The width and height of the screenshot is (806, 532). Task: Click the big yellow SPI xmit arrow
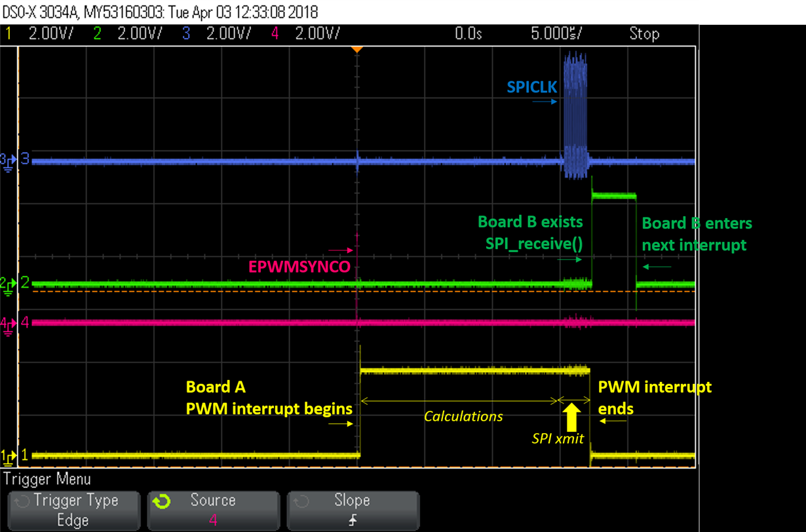(x=571, y=417)
